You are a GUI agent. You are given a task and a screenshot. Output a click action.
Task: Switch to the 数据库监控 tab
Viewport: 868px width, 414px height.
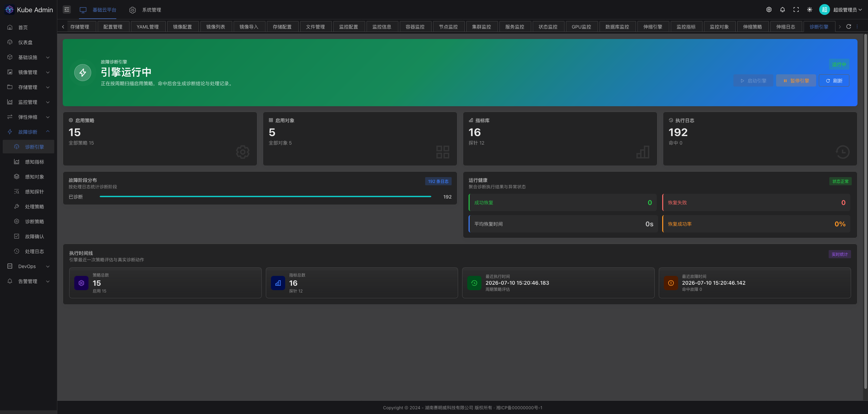617,27
